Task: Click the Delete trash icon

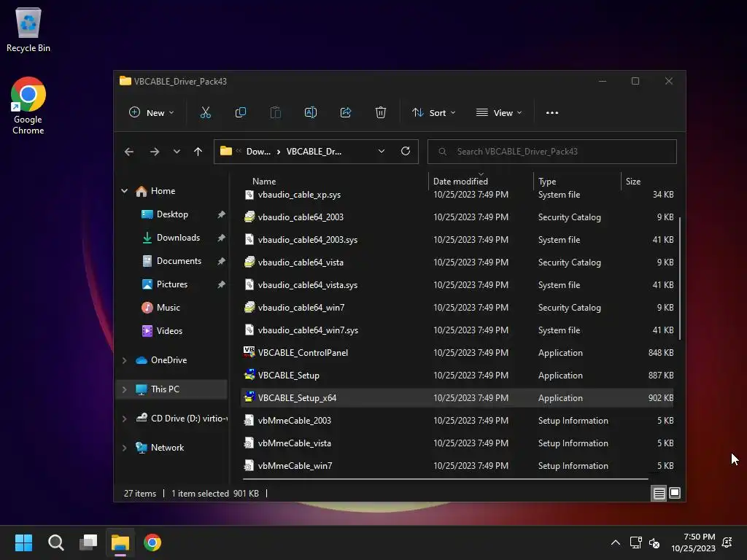Action: coord(380,113)
